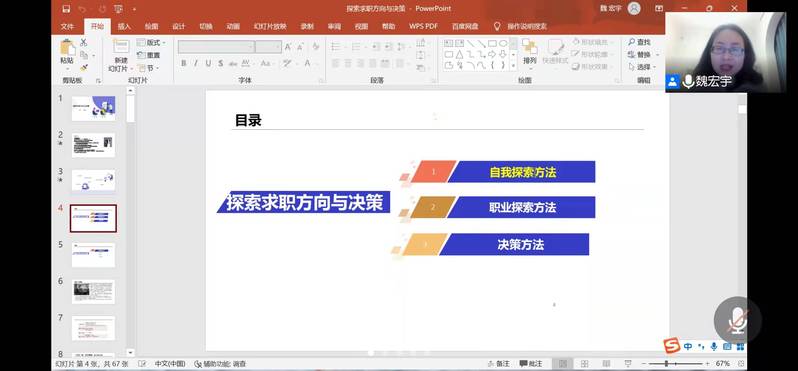Viewport: 798px width, 371px height.
Task: Toggle the Notes (备注) pane in status bar
Action: 499,364
